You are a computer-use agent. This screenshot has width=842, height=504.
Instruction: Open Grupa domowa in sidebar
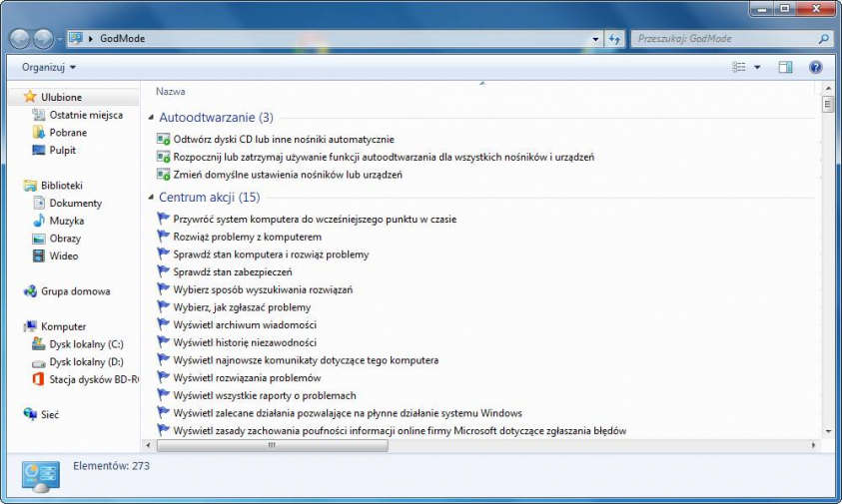coord(75,291)
